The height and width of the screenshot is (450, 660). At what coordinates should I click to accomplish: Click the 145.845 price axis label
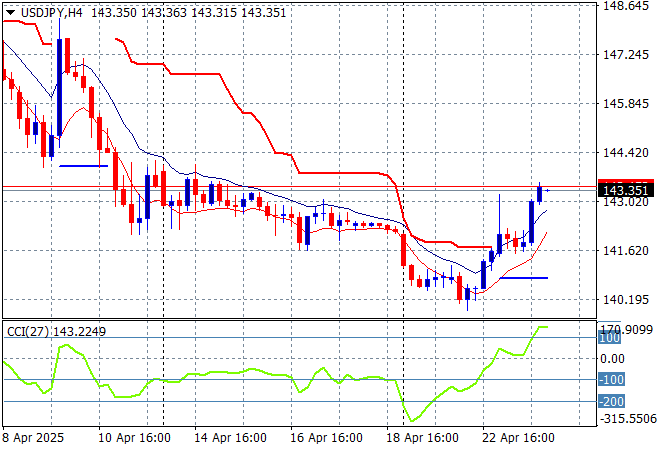pos(626,104)
